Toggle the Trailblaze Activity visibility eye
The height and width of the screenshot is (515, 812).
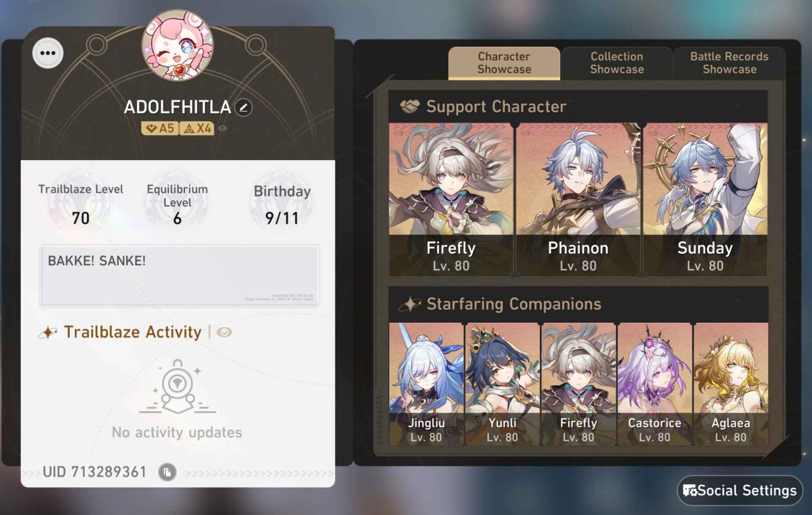[x=224, y=332]
